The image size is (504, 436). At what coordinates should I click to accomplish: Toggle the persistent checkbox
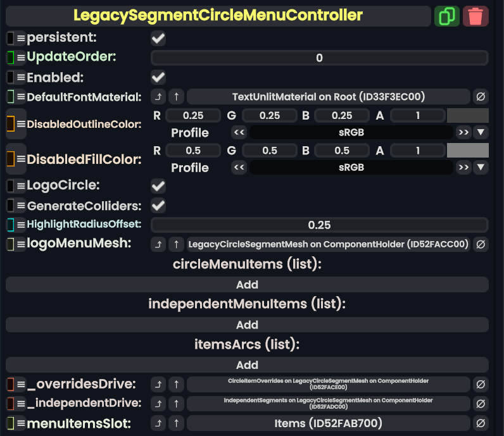(158, 39)
